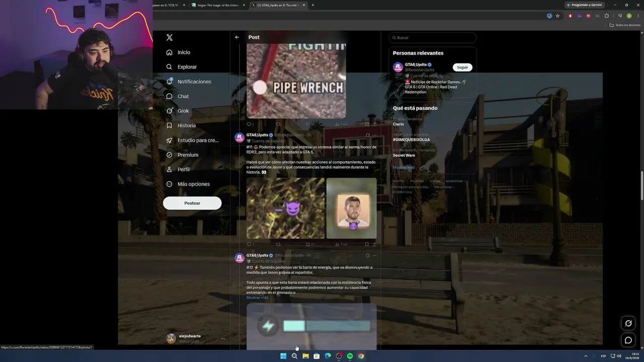Image resolution: width=644 pixels, height=362 pixels.
Task: Open the purple devil emoji grass image
Action: click(286, 208)
